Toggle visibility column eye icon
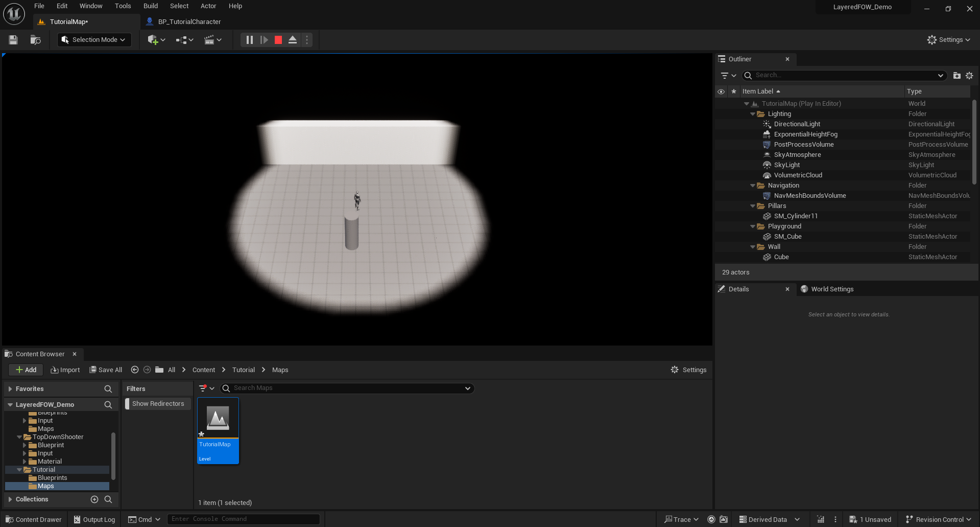 point(721,91)
